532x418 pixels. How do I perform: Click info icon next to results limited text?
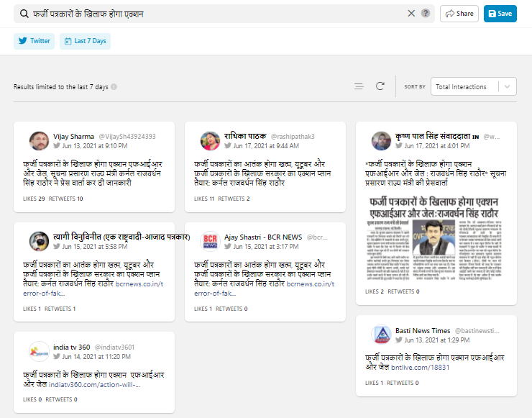[114, 87]
